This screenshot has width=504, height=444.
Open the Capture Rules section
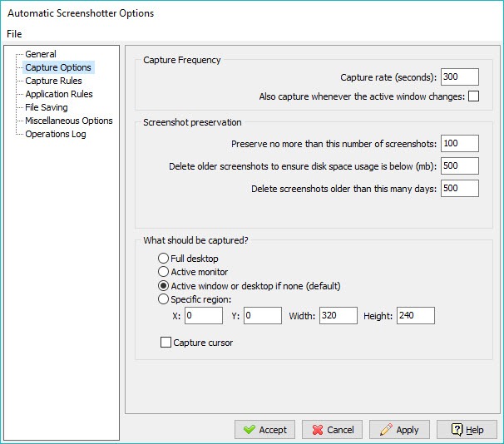(54, 81)
